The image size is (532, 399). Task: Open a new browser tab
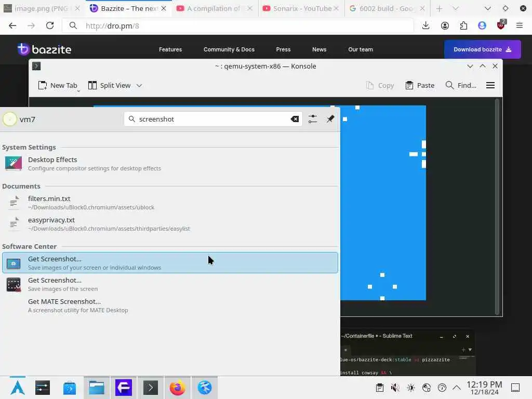439,8
